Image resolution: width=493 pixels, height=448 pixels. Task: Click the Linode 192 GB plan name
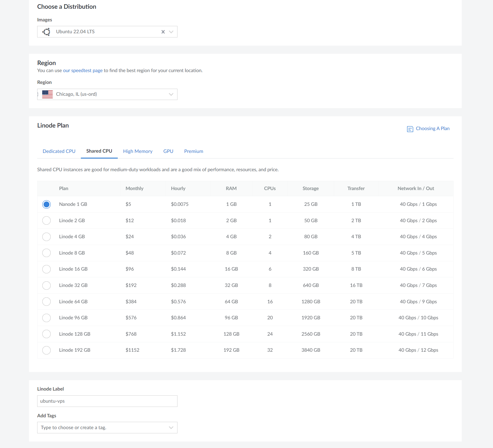click(75, 350)
